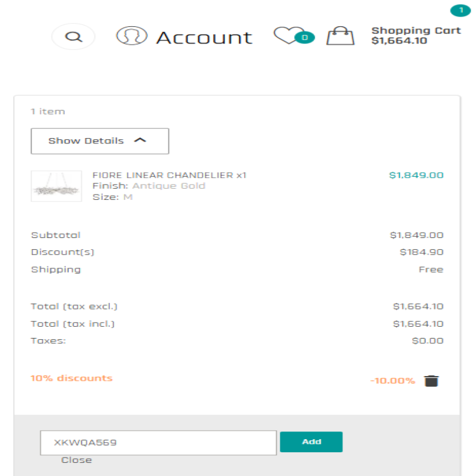Click the Account avatar icon
Image resolution: width=476 pixels, height=476 pixels.
131,36
